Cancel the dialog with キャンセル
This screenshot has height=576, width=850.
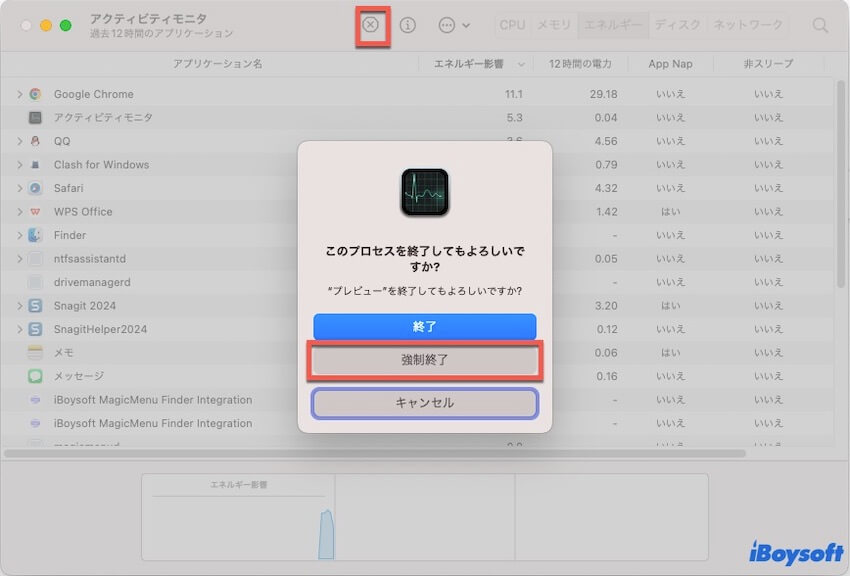click(x=424, y=403)
